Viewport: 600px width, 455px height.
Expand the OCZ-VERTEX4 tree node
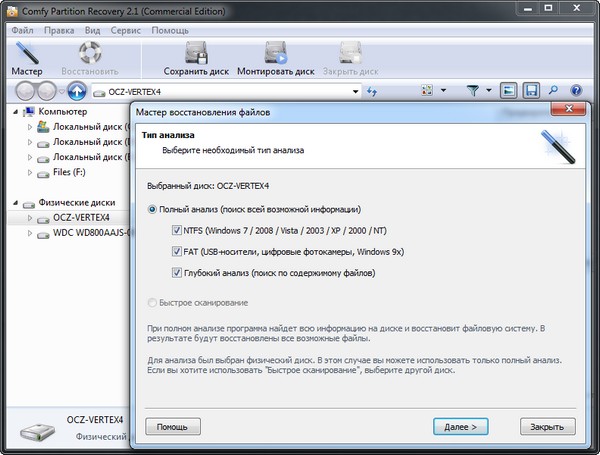[30, 218]
